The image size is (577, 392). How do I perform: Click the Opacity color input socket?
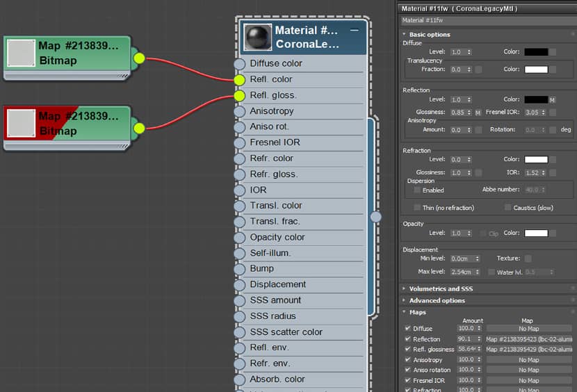point(240,238)
